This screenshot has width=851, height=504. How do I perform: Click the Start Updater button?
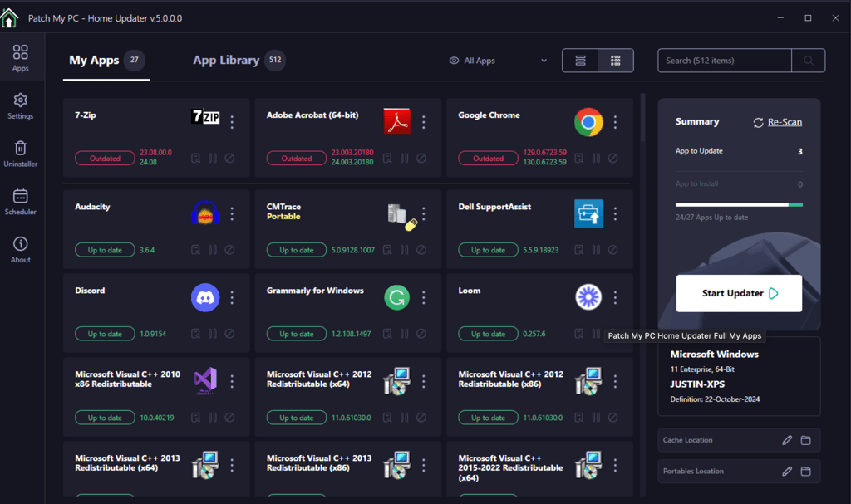[739, 293]
